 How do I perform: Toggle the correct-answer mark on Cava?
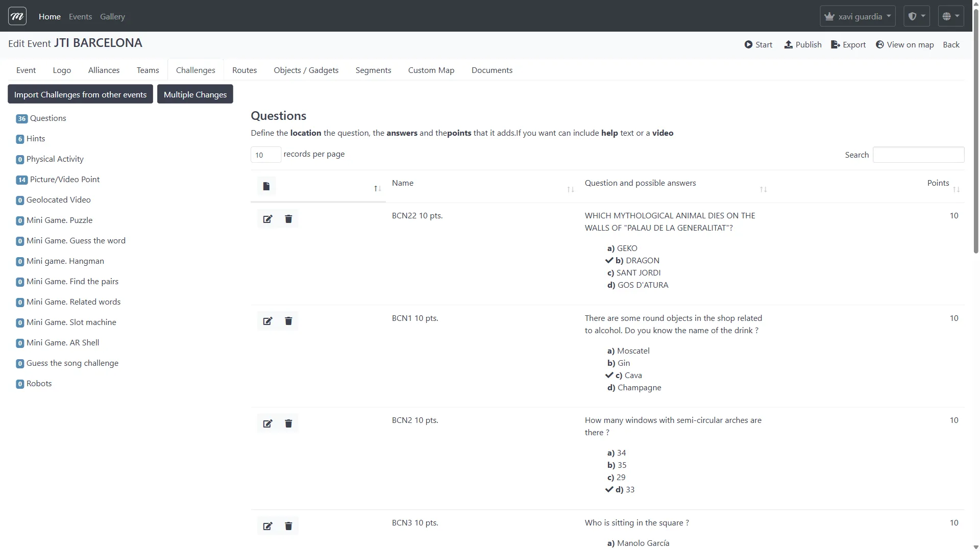(x=609, y=375)
